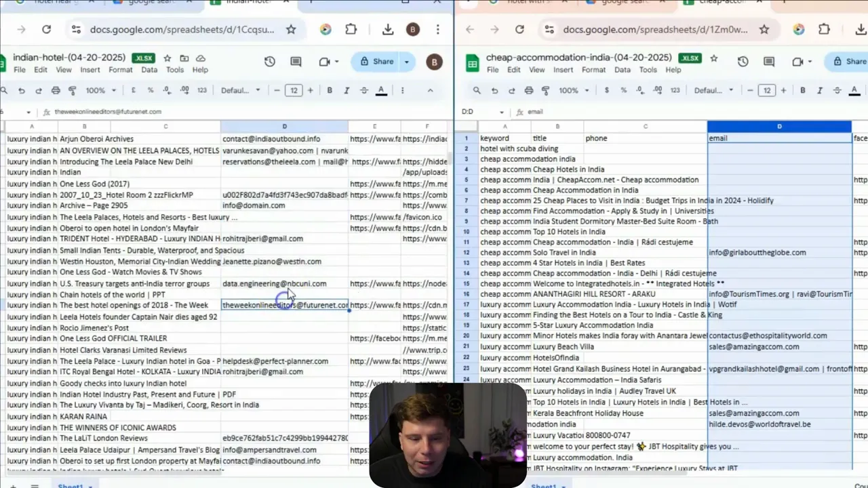Open text color picker in indian-hotel toolbar
Image resolution: width=868 pixels, height=488 pixels.
(x=381, y=90)
